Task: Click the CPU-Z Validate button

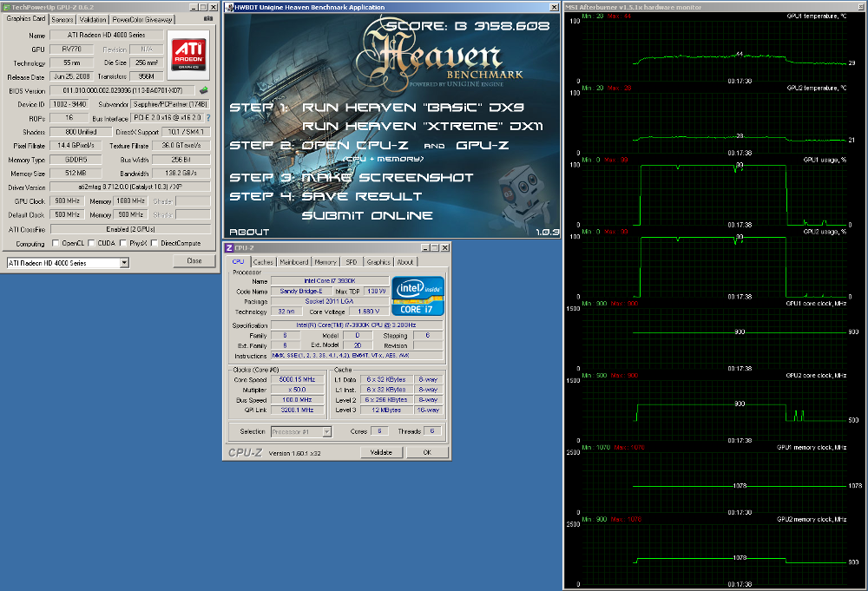Action: coord(381,453)
